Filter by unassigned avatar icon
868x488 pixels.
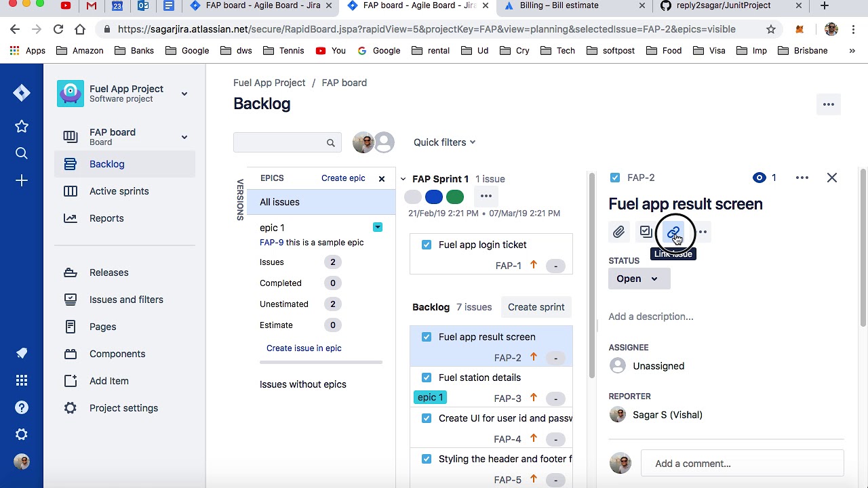tap(384, 142)
